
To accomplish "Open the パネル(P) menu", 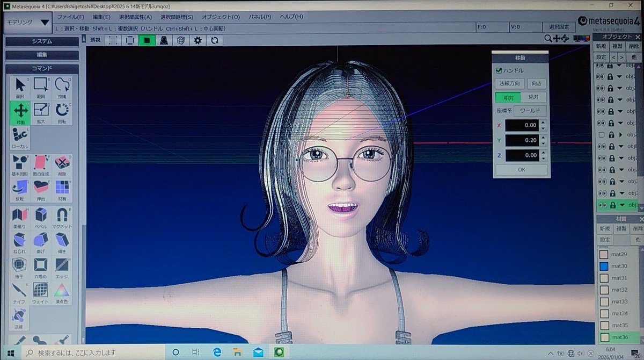I will pyautogui.click(x=260, y=17).
